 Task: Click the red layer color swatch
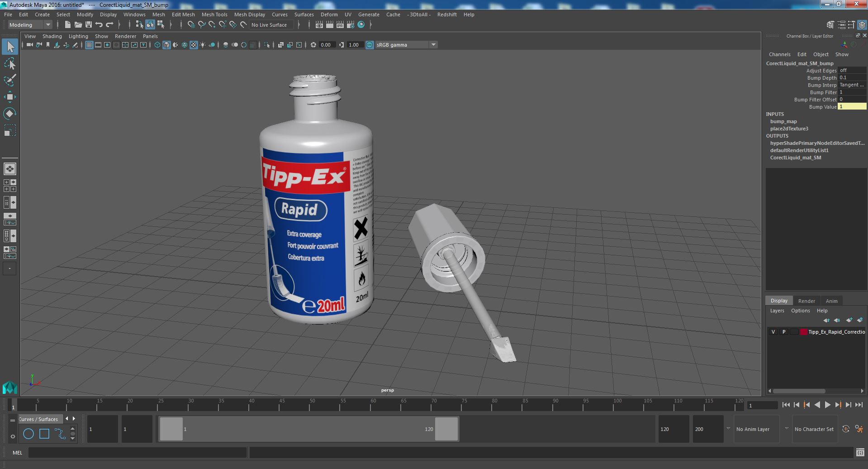(x=804, y=332)
